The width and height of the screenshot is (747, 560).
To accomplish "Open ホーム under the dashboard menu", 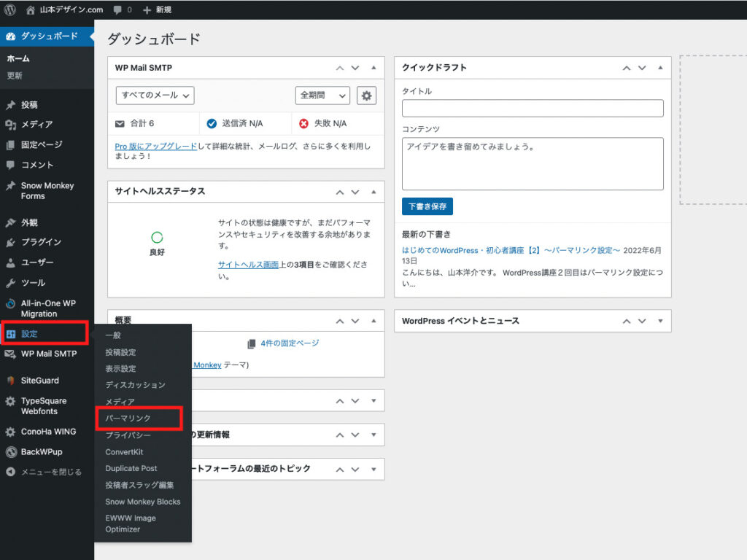I will click(x=18, y=58).
